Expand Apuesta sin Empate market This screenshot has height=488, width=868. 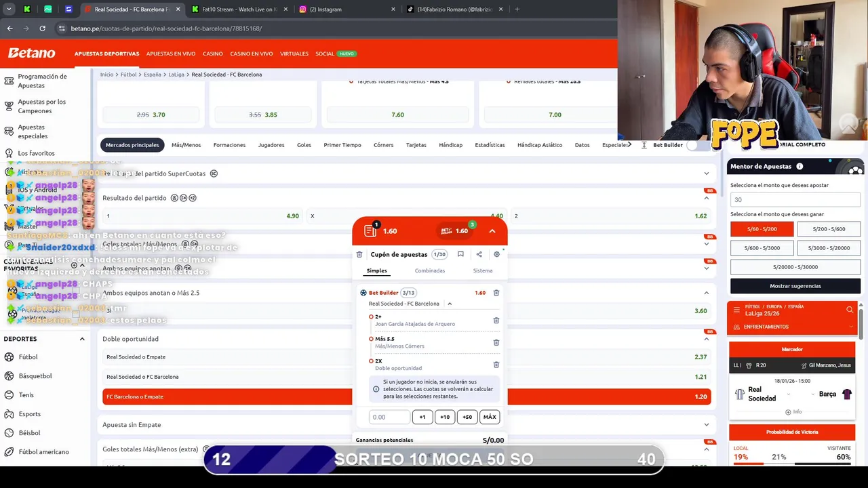click(x=706, y=425)
